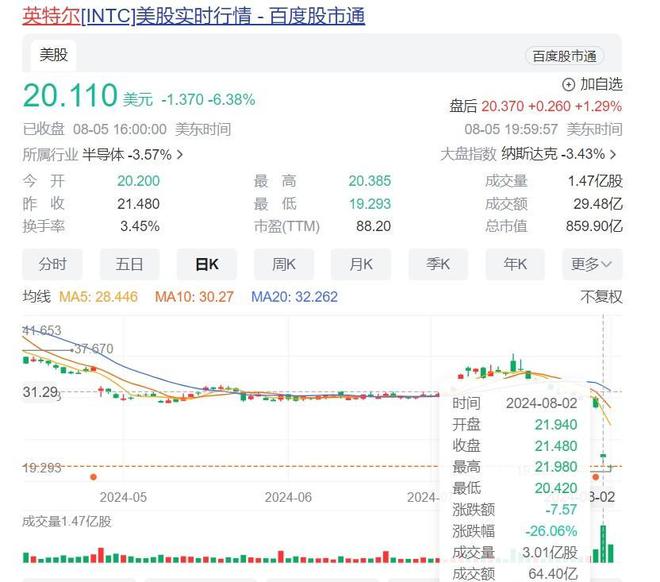Click the 41.653 chart high label
Screen dimensions: 660x582
[x=42, y=330]
